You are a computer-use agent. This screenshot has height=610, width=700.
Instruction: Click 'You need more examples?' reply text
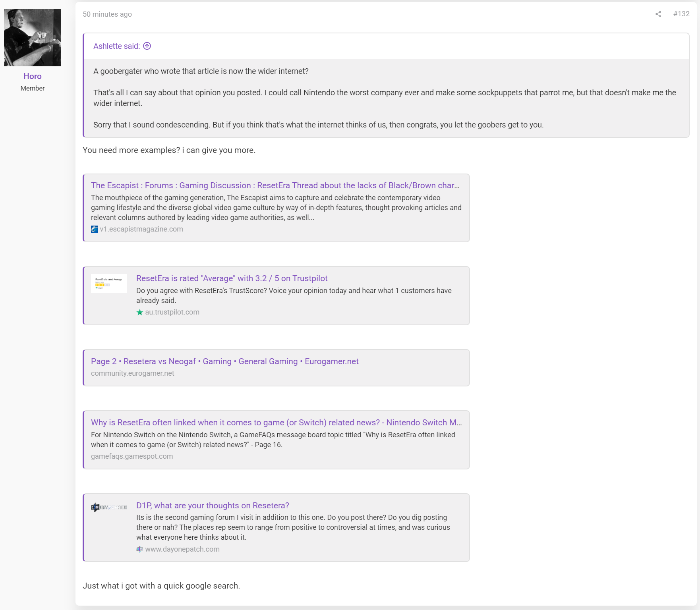169,150
